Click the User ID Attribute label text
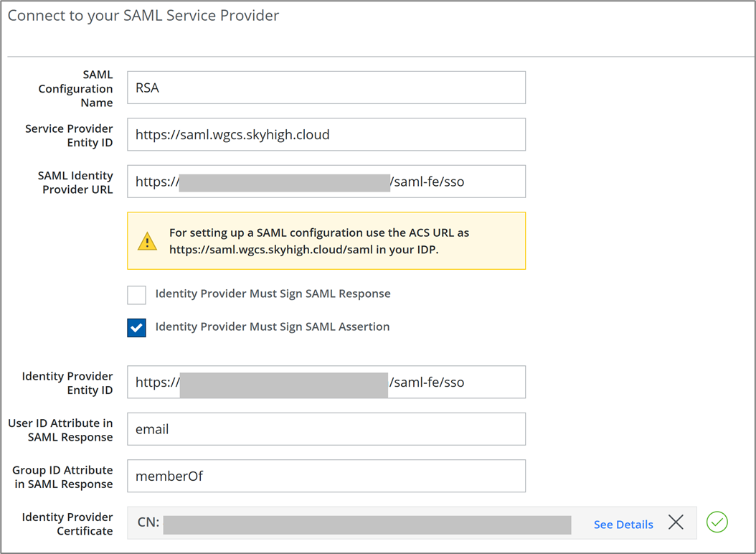756x554 pixels. pos(60,430)
